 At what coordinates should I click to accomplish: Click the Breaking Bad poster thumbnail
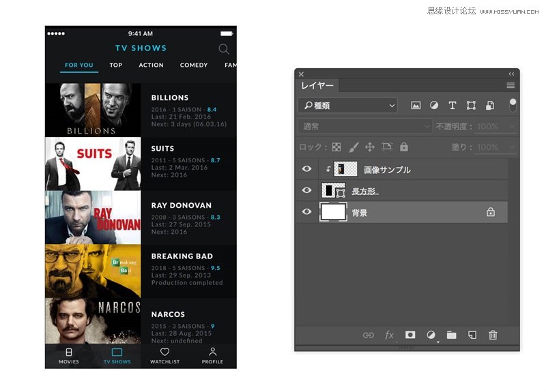click(x=93, y=271)
